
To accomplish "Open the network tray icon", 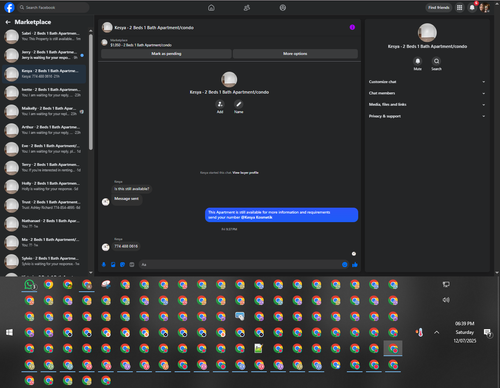I will 446,284.
